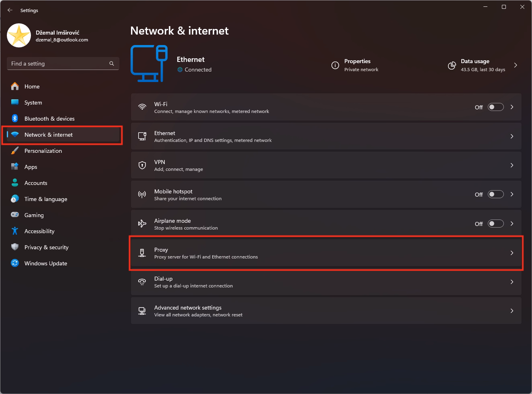
Task: Select Personalization label in sidebar
Action: click(43, 151)
